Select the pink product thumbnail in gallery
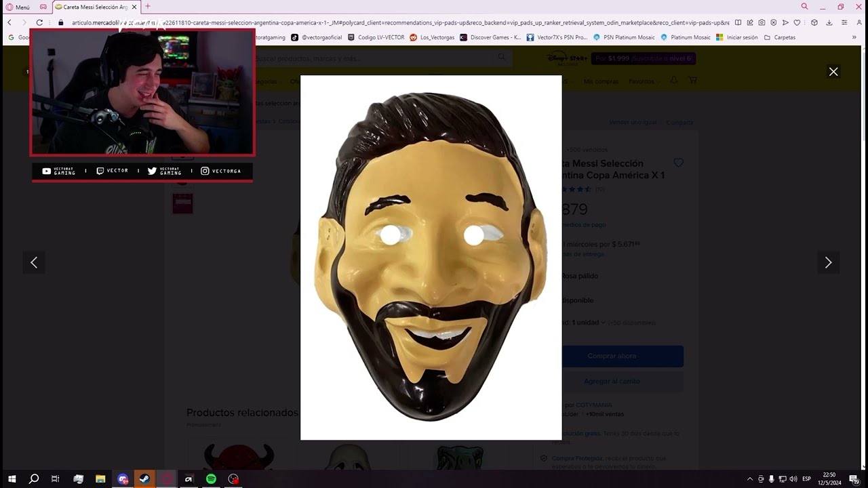Viewport: 868px width, 488px height. point(182,203)
